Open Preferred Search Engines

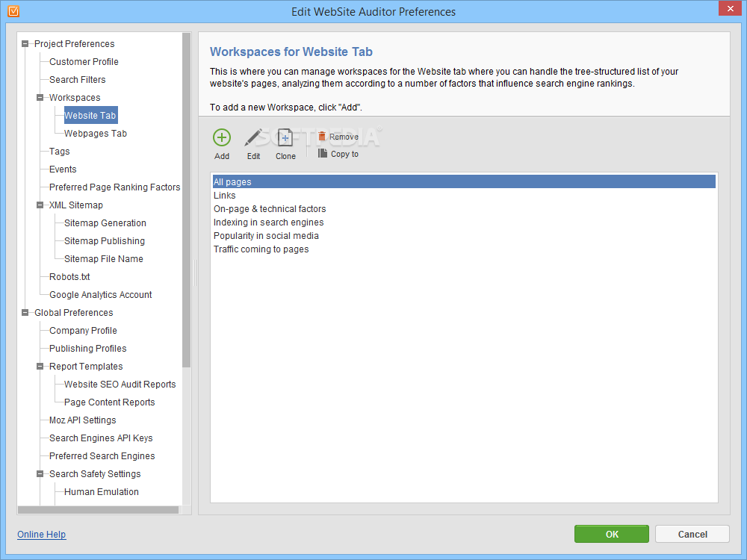pyautogui.click(x=102, y=456)
